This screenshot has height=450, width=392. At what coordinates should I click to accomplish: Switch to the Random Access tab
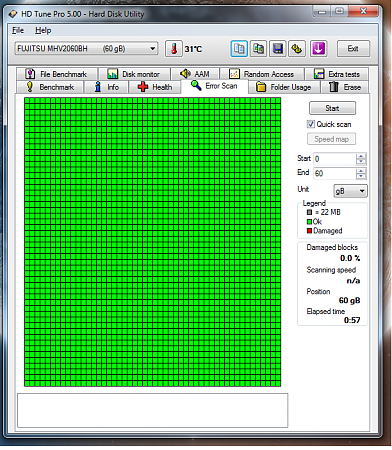[x=262, y=74]
